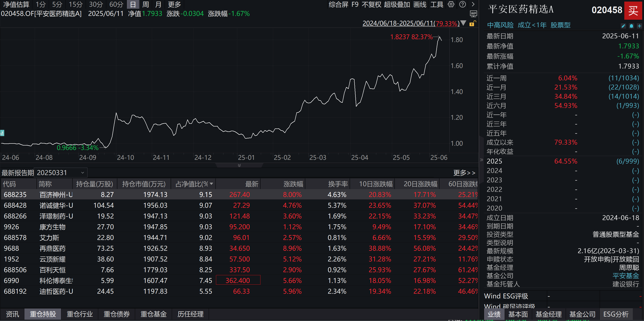
Task: Sort by 持仓量(万股) column header
Action: coord(94,184)
